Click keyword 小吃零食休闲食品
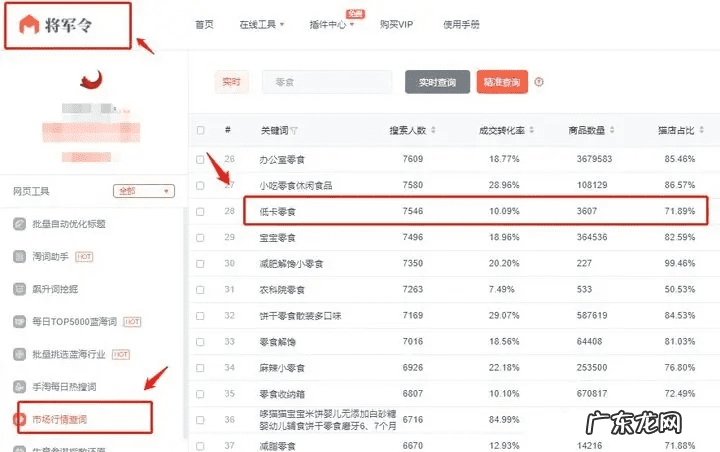This screenshot has width=720, height=452. point(295,186)
